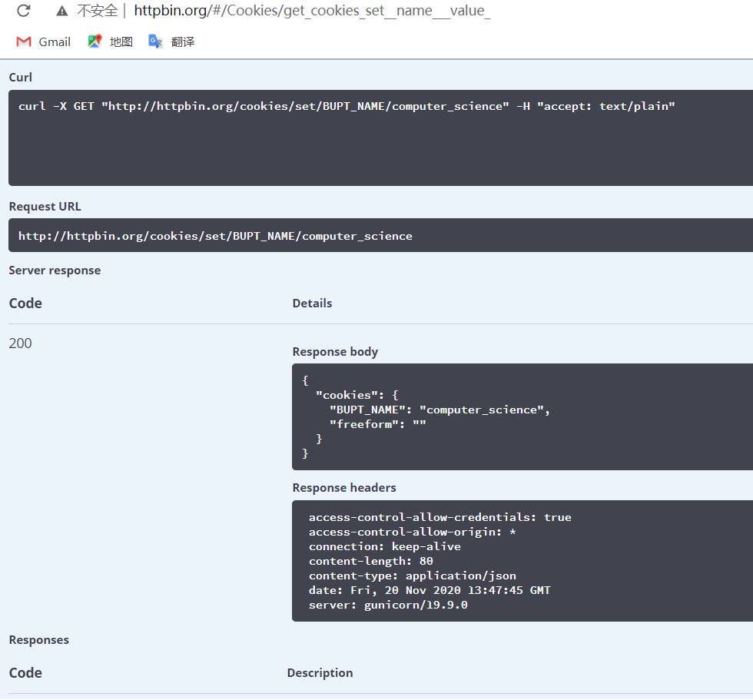The height and width of the screenshot is (700, 753).
Task: Click the Server response label
Action: (55, 270)
